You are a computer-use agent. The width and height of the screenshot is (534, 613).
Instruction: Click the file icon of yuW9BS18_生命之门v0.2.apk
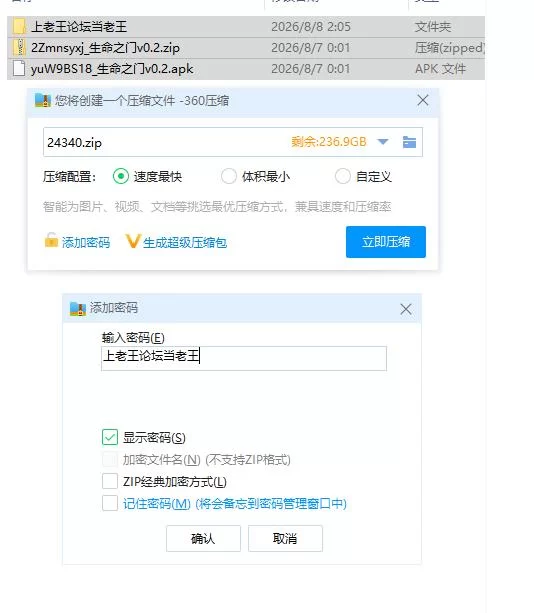pos(19,69)
